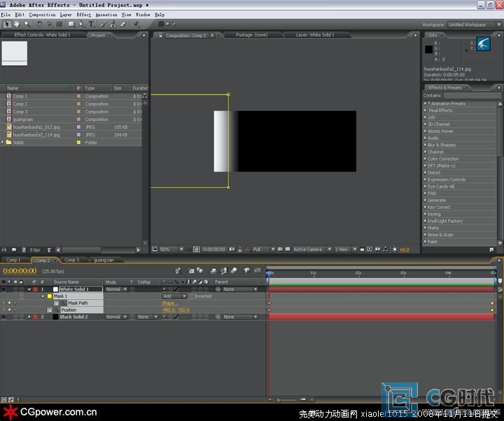Viewport: 504px width, 421px height.
Task: Create new folder in Project panel
Action: click(x=14, y=249)
